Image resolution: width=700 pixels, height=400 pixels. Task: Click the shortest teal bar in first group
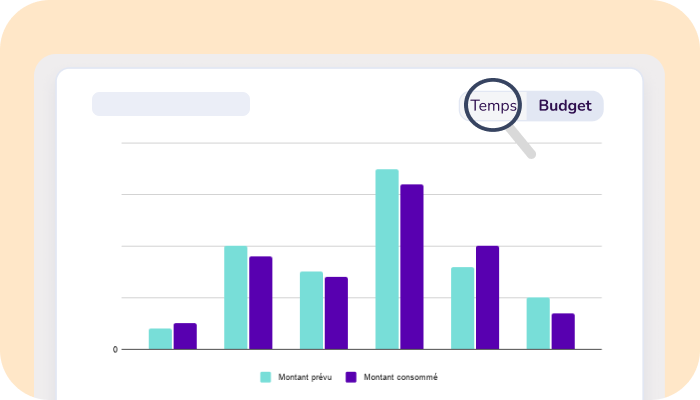click(160, 339)
